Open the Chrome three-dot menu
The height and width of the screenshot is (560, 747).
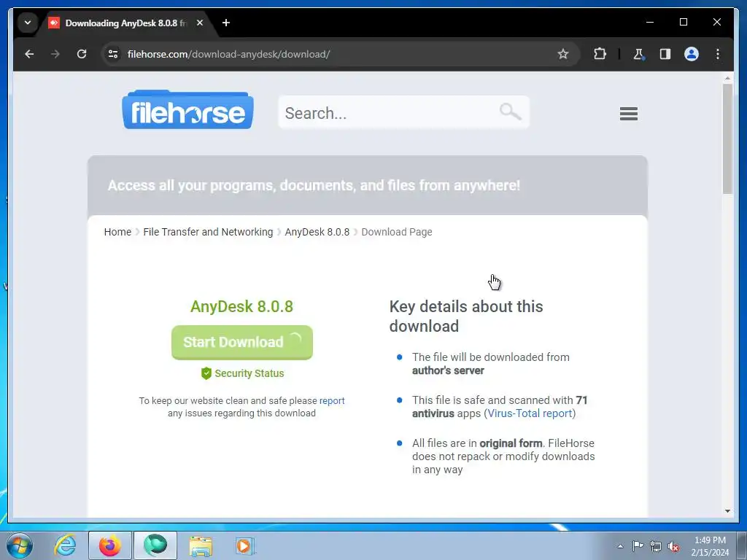point(718,54)
